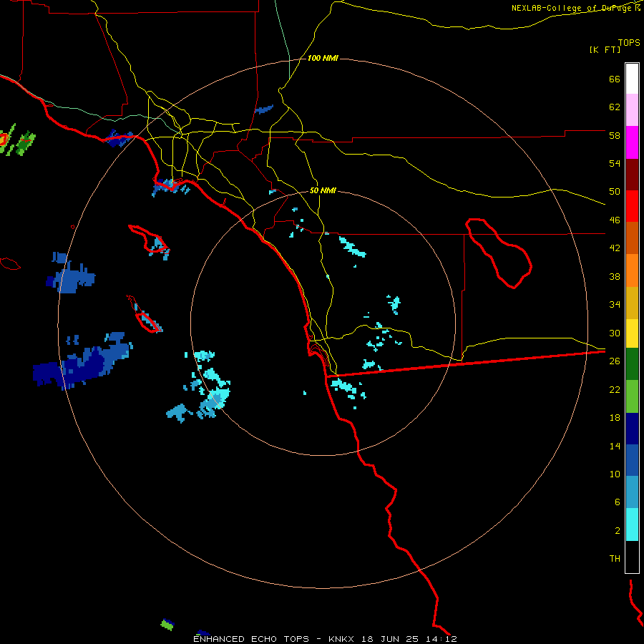Pick the burnt orange legend swatch
Viewport: 644px width, 644px height.
click(x=632, y=238)
